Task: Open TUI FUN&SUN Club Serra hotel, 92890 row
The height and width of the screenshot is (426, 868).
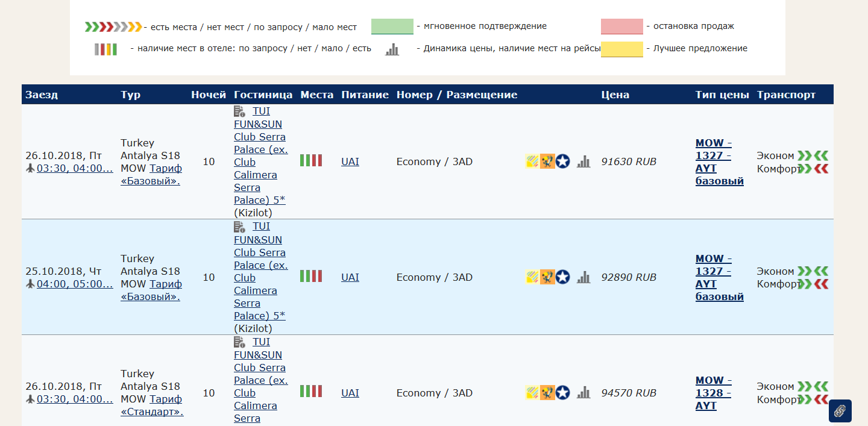Action: (x=260, y=271)
